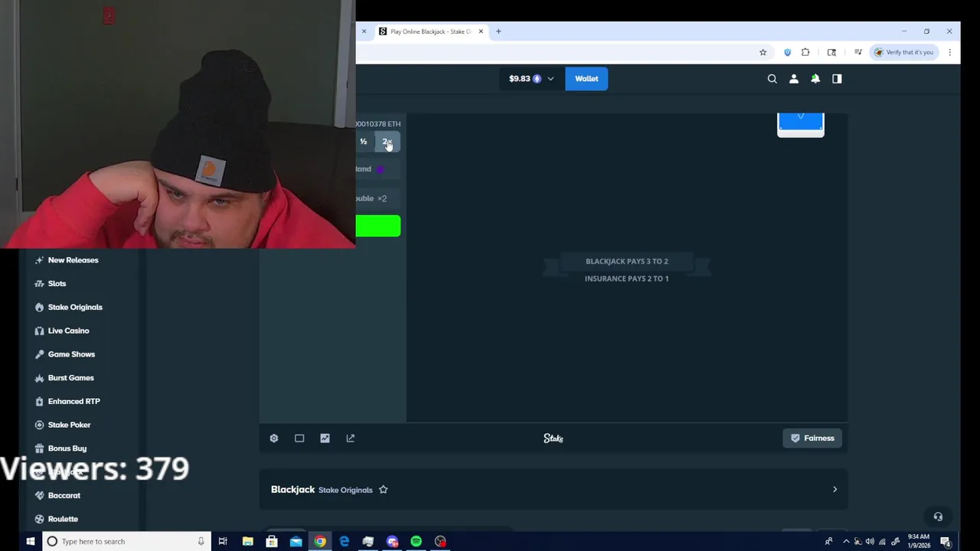Open the media controls music icon

click(x=858, y=52)
